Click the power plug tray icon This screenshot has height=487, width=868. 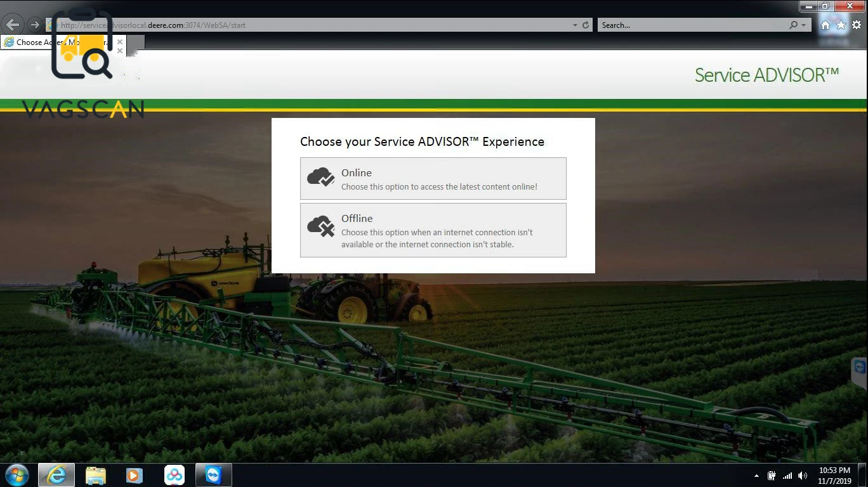click(x=772, y=476)
